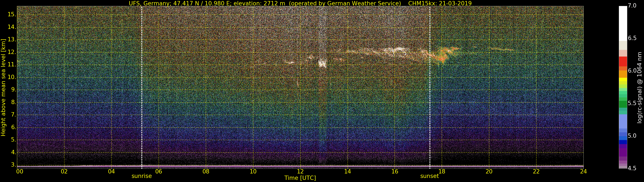Click the "4." height axis tick label
Viewport: 644px width, 182px height.
click(x=13, y=152)
